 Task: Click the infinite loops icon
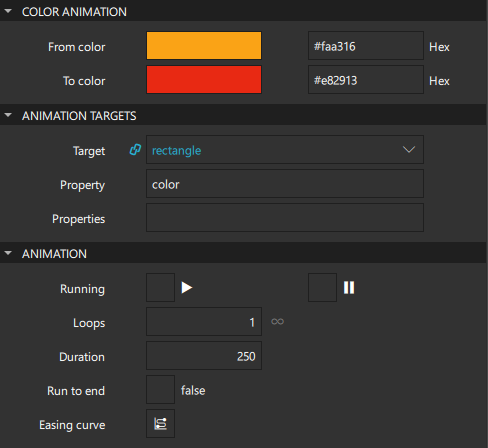[x=277, y=322]
